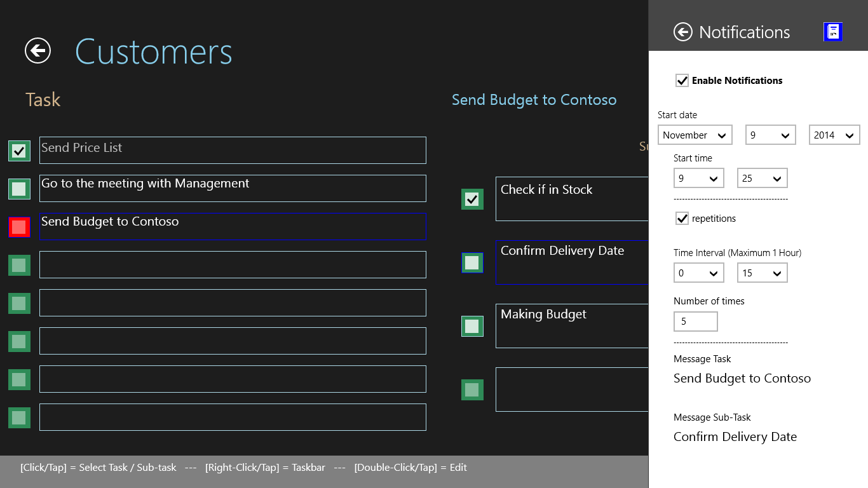This screenshot has height=488, width=868.
Task: Open the November month dropdown
Action: tap(695, 135)
